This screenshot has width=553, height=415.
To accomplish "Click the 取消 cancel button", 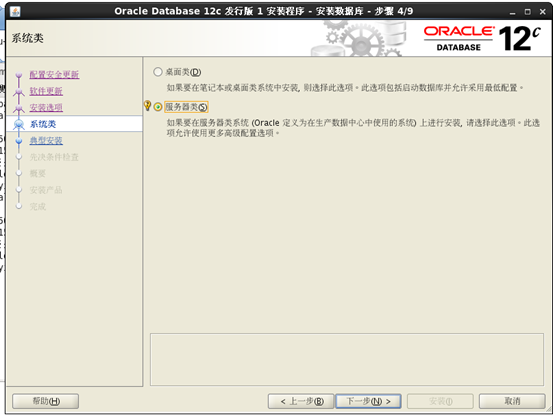I will click(512, 401).
